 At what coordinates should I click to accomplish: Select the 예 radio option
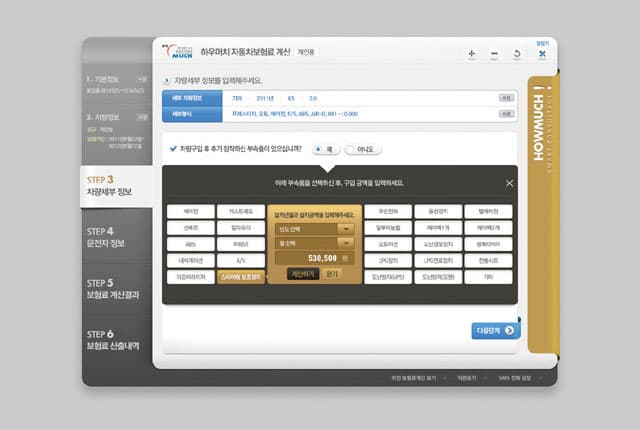pos(326,149)
